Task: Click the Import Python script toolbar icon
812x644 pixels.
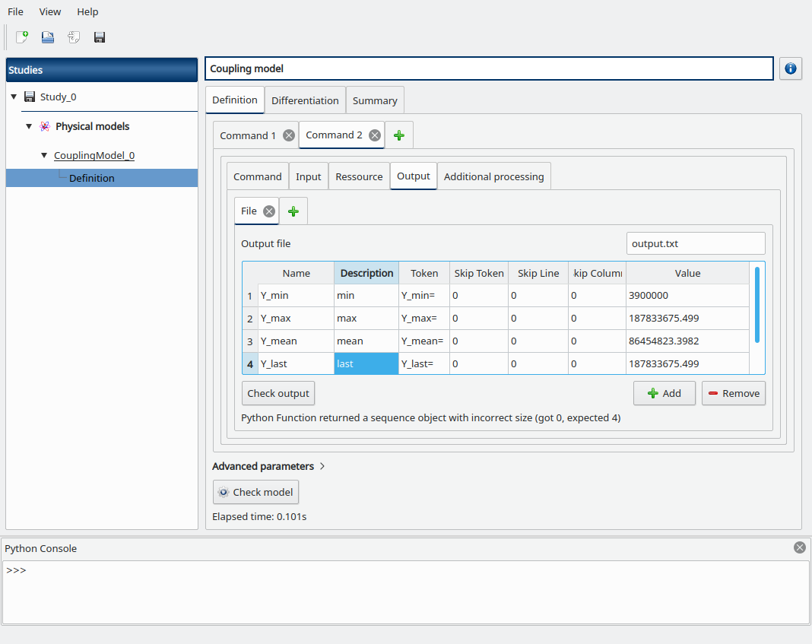Action: point(74,37)
